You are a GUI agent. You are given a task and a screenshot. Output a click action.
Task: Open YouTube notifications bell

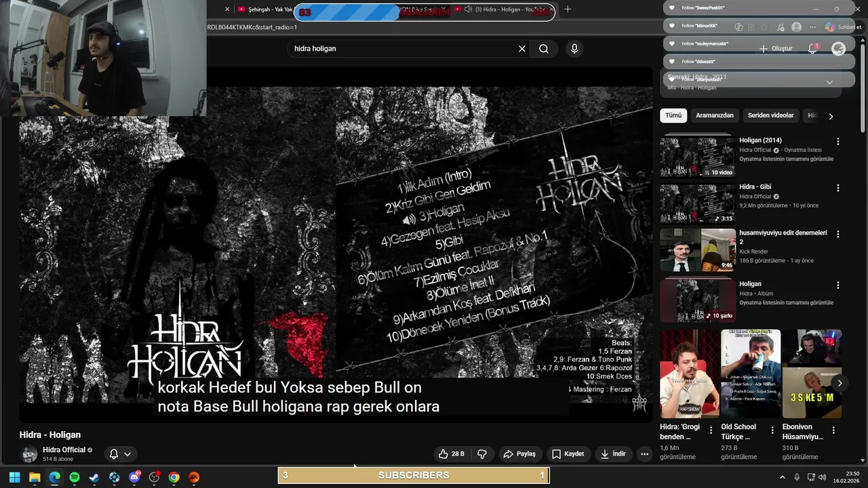(812, 49)
